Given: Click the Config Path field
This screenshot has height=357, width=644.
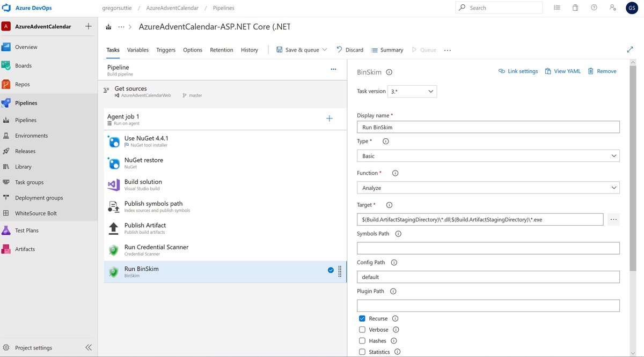Looking at the screenshot, I should 488,277.
